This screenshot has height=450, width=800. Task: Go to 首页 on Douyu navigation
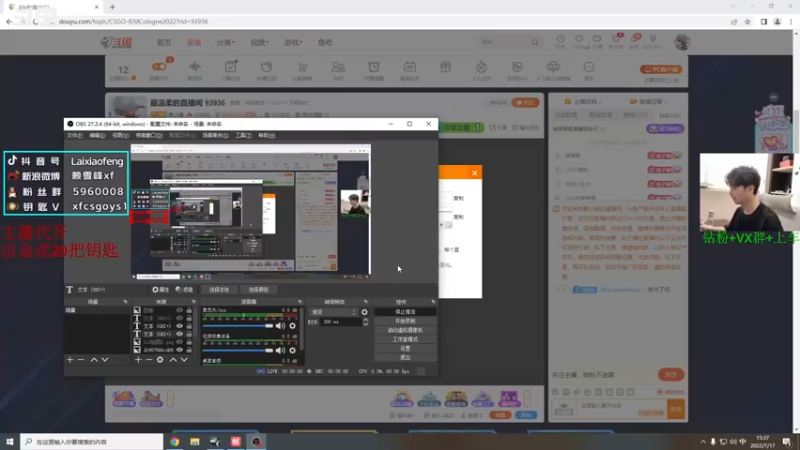point(164,42)
